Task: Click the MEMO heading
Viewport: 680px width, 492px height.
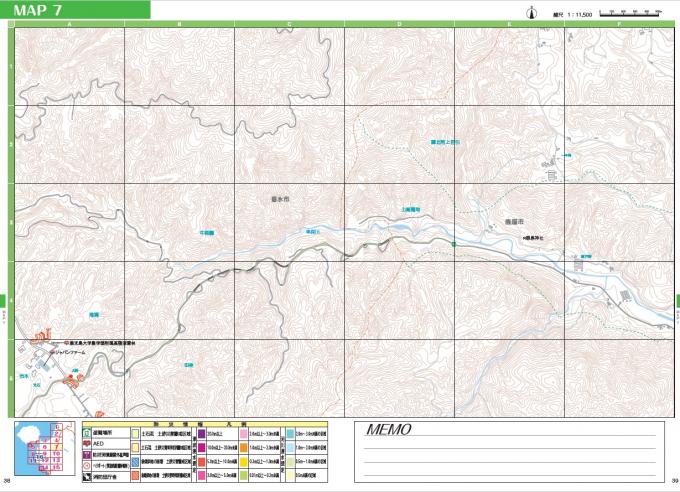Action: tap(389, 430)
